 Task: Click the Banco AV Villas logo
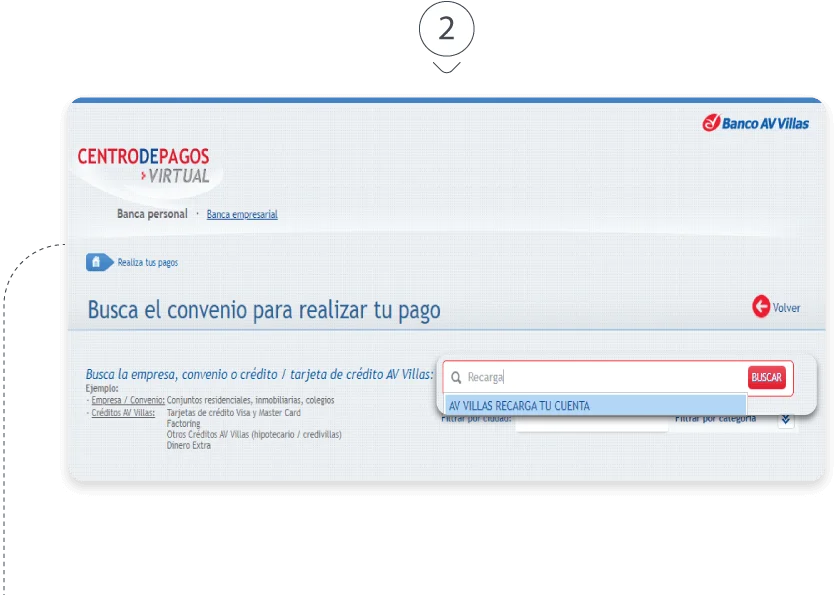(x=756, y=123)
